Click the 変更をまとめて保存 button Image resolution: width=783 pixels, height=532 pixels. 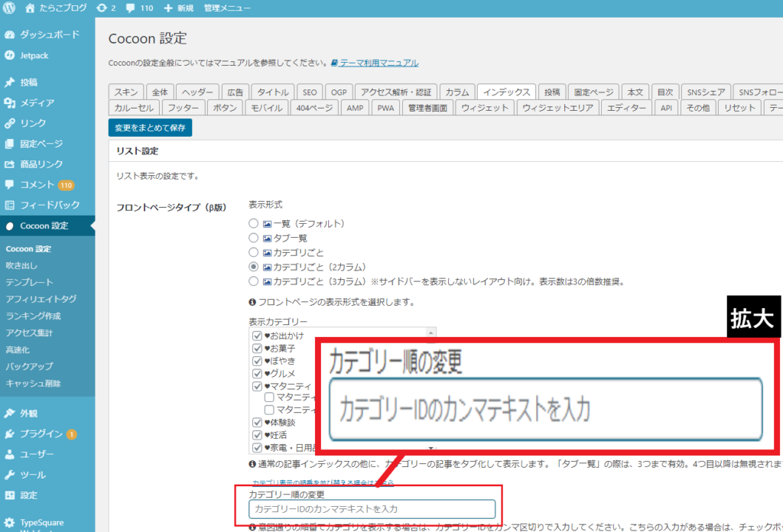pyautogui.click(x=150, y=128)
